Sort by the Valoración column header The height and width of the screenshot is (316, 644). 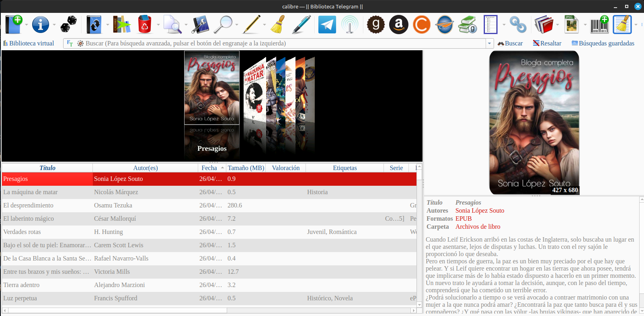tap(286, 168)
